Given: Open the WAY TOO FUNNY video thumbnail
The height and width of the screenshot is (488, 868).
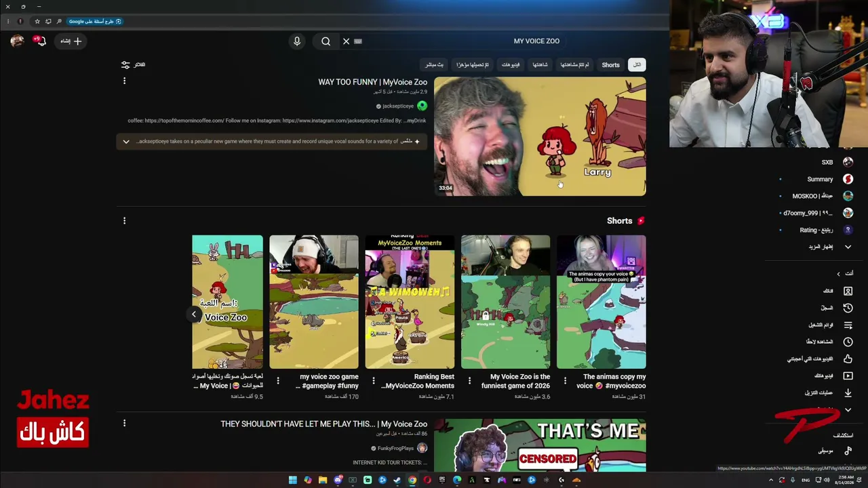Looking at the screenshot, I should click(x=540, y=136).
